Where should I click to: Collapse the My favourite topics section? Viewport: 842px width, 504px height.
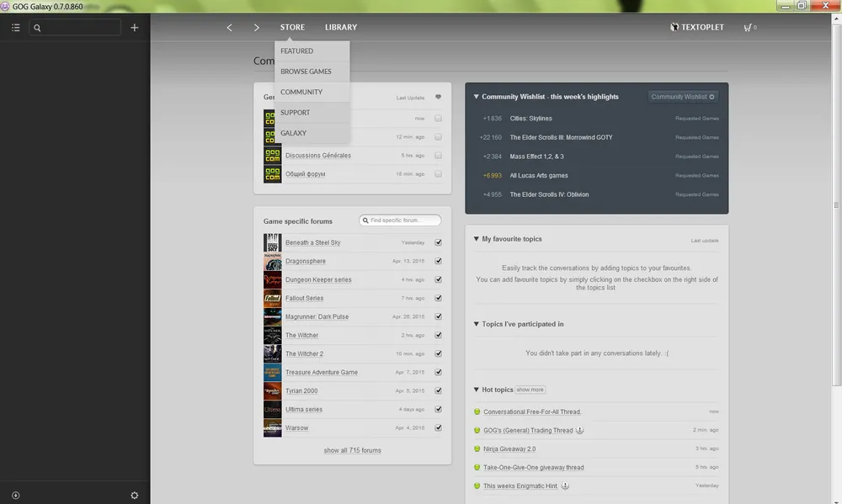476,240
